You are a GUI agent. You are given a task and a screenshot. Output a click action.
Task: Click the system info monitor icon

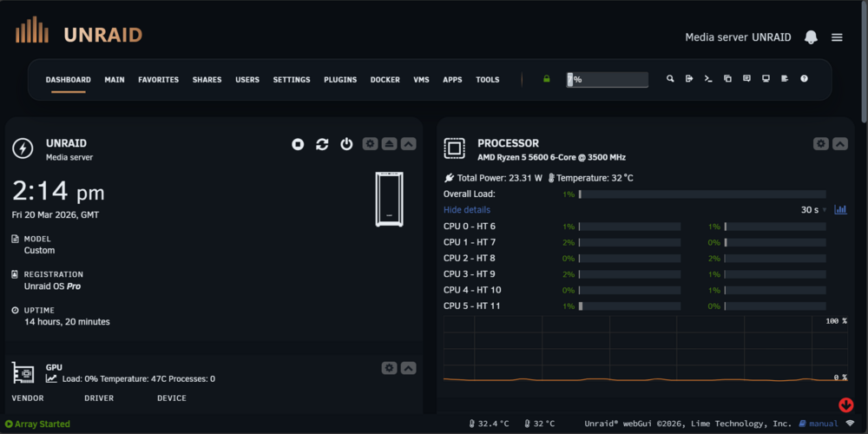point(766,79)
